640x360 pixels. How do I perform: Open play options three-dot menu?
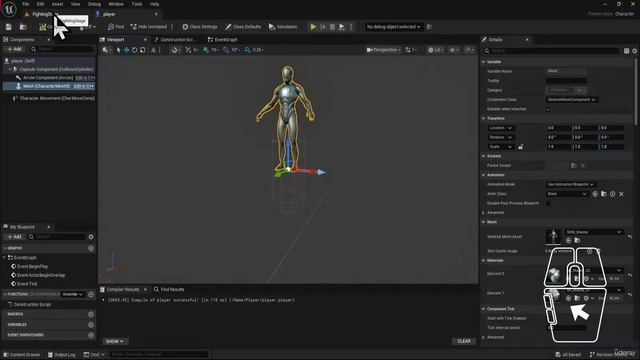click(x=351, y=27)
